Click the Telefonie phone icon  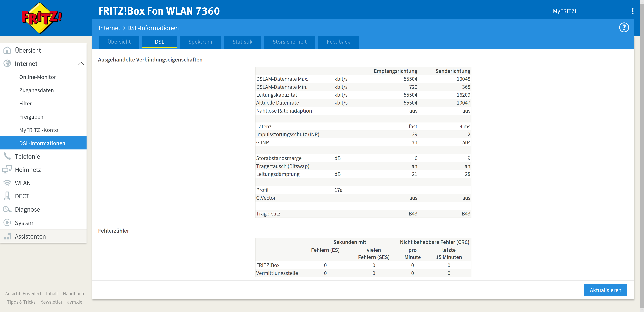(7, 156)
